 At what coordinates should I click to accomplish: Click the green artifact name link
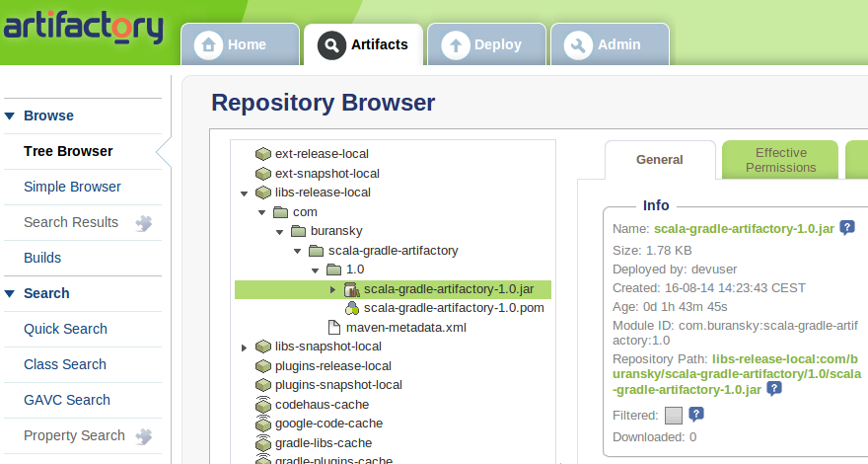coord(744,229)
